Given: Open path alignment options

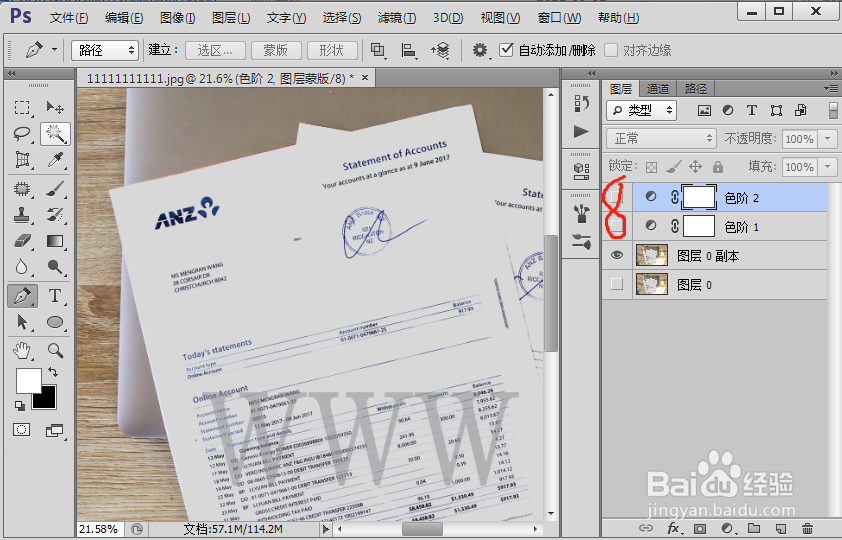Looking at the screenshot, I should tap(409, 50).
